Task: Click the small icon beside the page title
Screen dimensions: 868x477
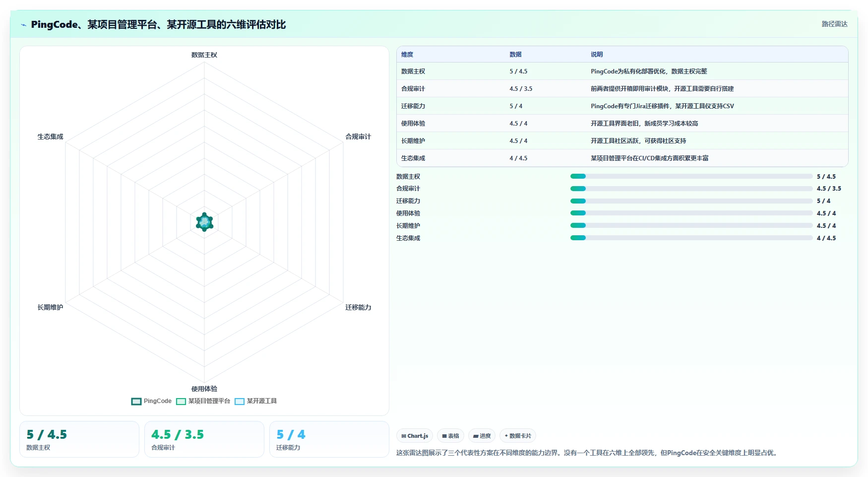Action: pyautogui.click(x=23, y=25)
